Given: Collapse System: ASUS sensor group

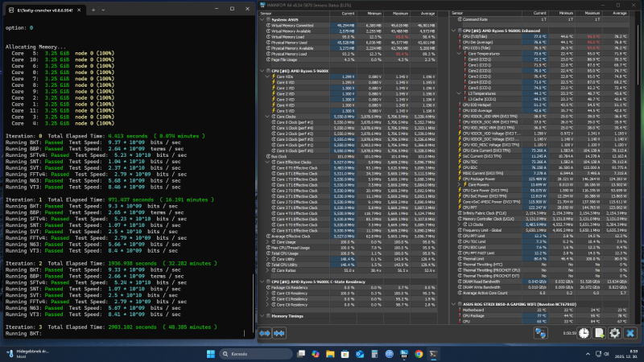Looking at the screenshot, I should (x=262, y=19).
